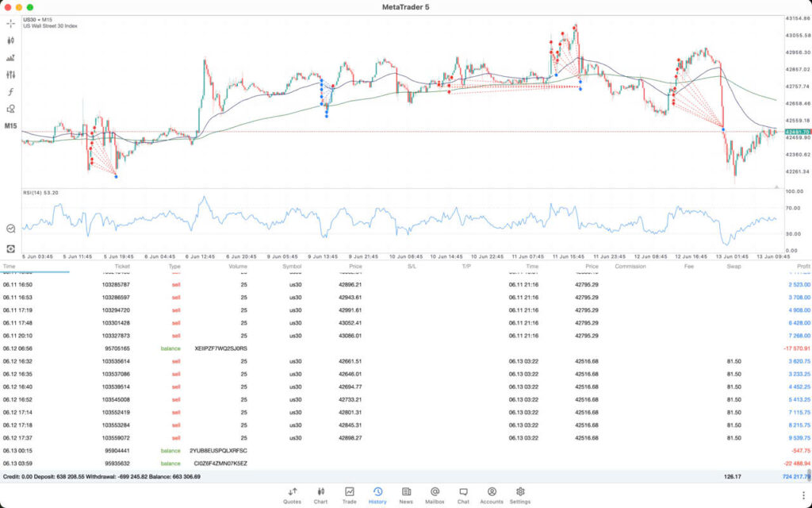The width and height of the screenshot is (812, 508).
Task: Select ticket 103537086 row
Action: (x=406, y=374)
